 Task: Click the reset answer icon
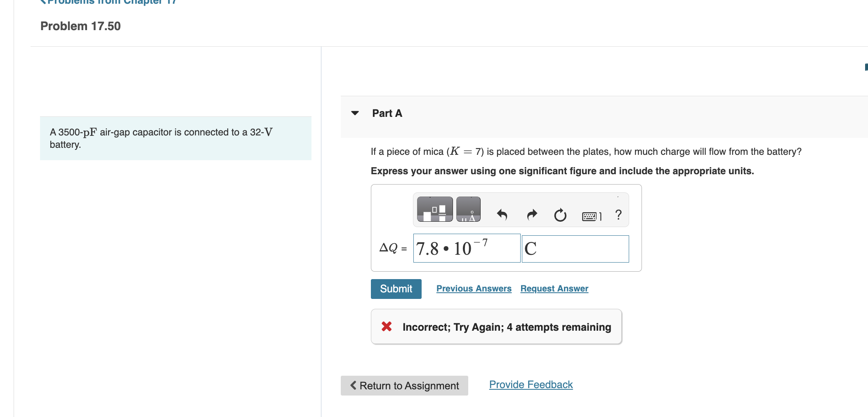(560, 215)
